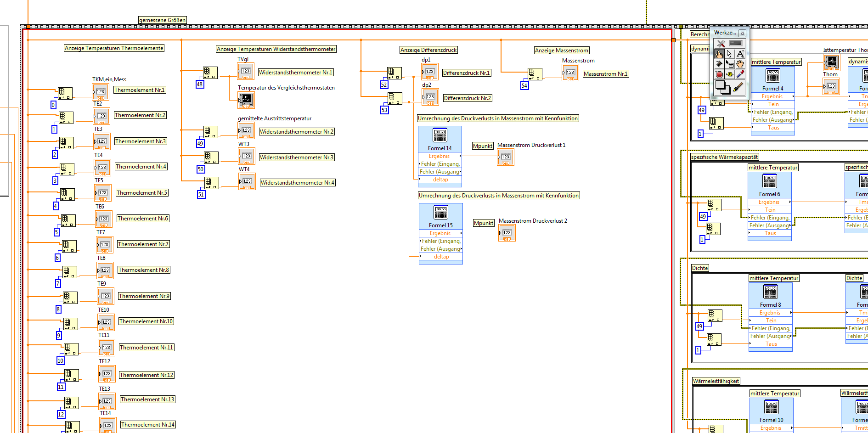Viewport: 868px width, 433px height.
Task: Click the 'Anzeige Temperaturen Widerstandsthermometer' label
Action: pyautogui.click(x=276, y=49)
